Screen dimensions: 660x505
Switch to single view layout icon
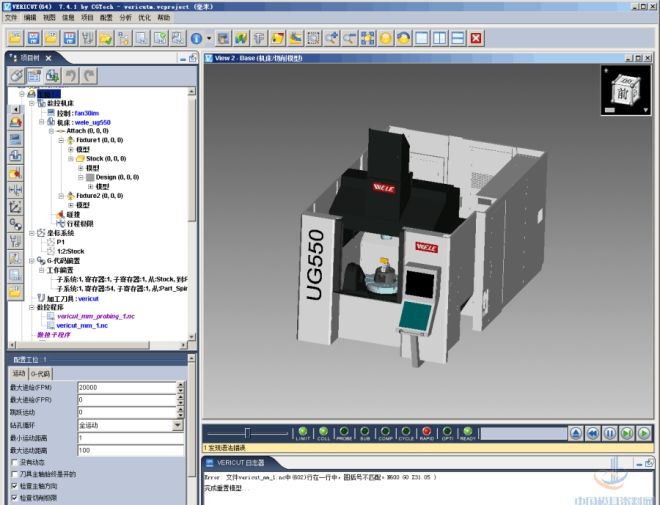[422, 38]
